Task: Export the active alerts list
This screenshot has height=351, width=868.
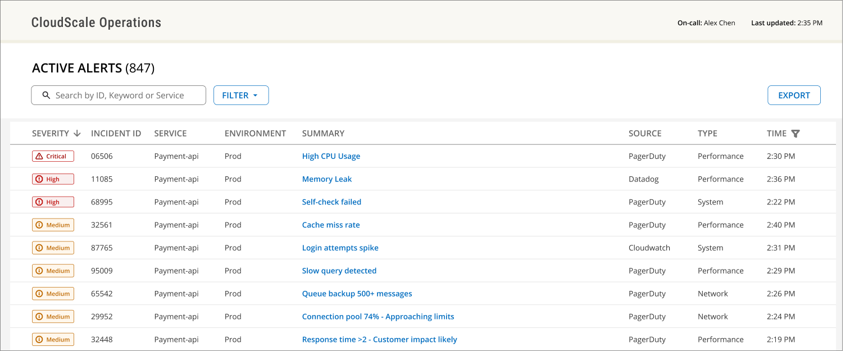Action: tap(793, 95)
